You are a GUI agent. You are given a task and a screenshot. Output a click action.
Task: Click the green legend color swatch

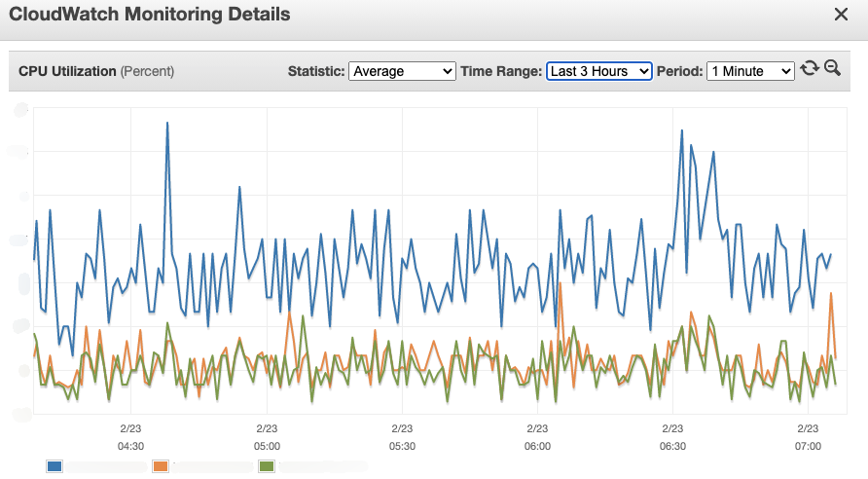(x=267, y=466)
